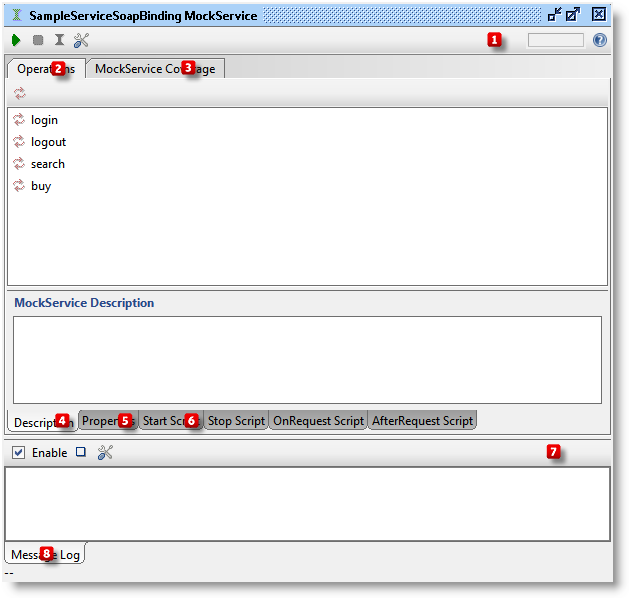
Task: Open mock service options wrench icon in top toolbar
Action: pos(81,40)
